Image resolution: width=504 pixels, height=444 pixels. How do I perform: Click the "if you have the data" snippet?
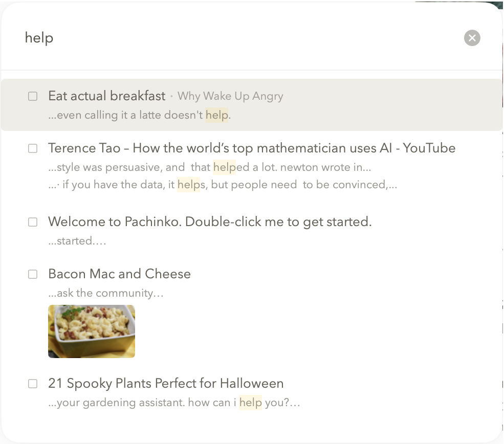(x=223, y=185)
